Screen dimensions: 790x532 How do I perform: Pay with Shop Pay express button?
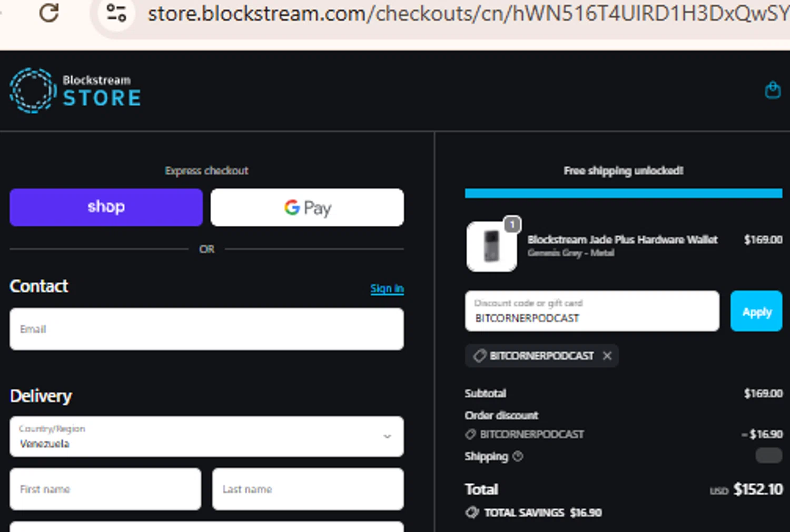(106, 207)
